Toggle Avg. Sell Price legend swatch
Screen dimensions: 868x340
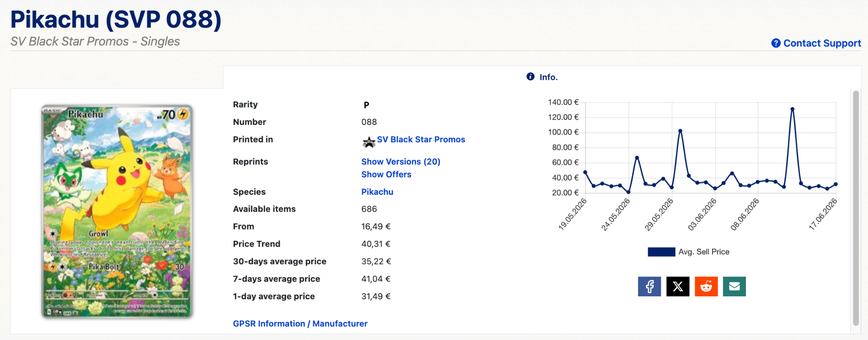pos(661,252)
